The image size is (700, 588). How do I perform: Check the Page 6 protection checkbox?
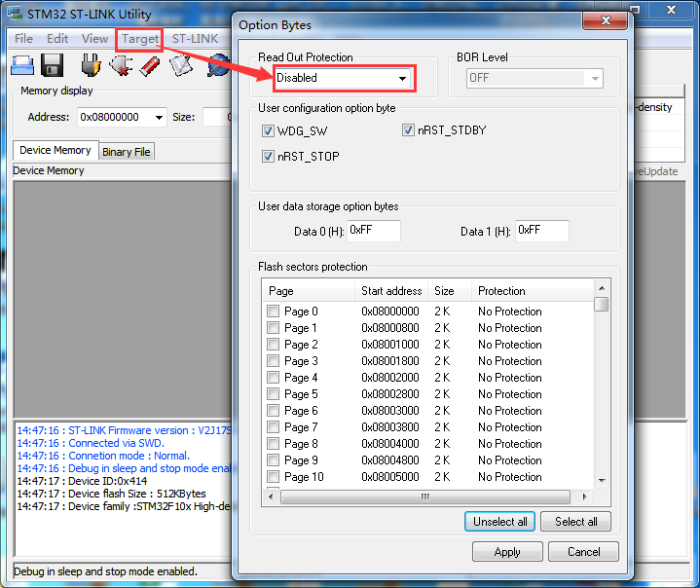pos(273,410)
